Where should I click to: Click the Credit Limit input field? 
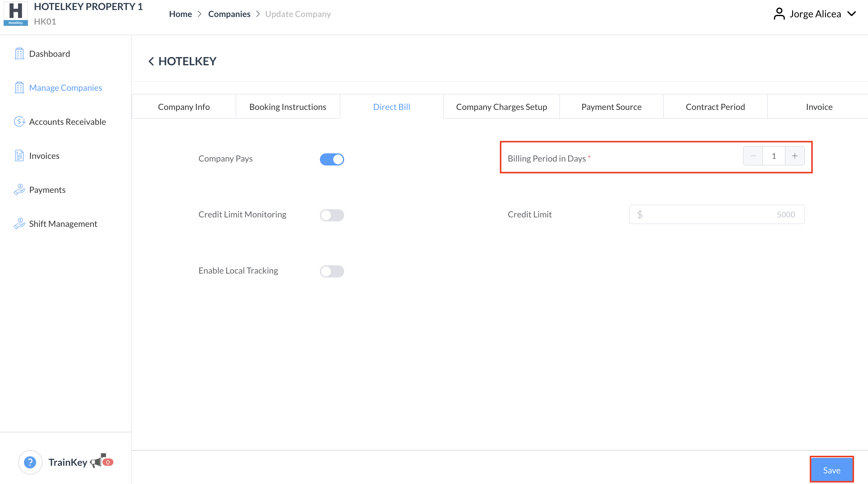point(716,214)
